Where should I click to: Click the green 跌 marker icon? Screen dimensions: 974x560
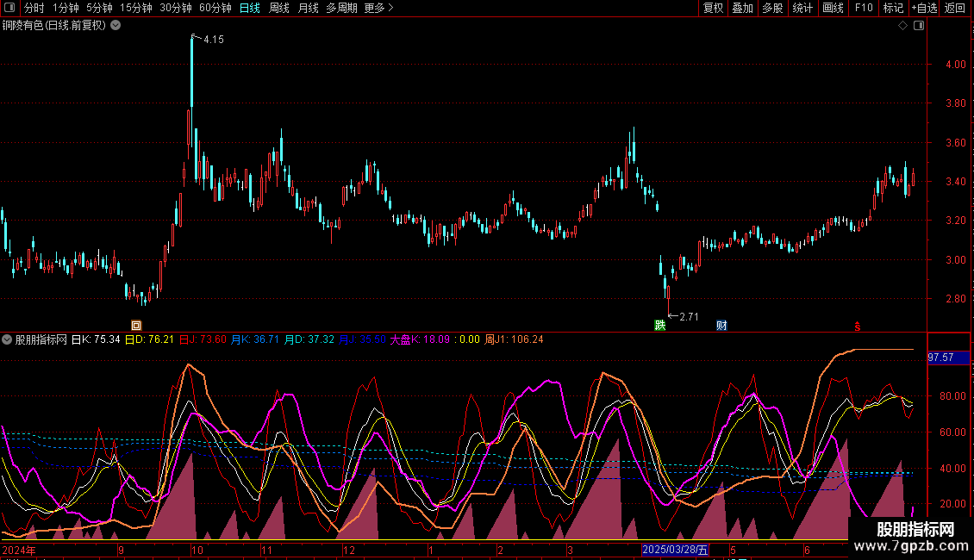tap(659, 326)
